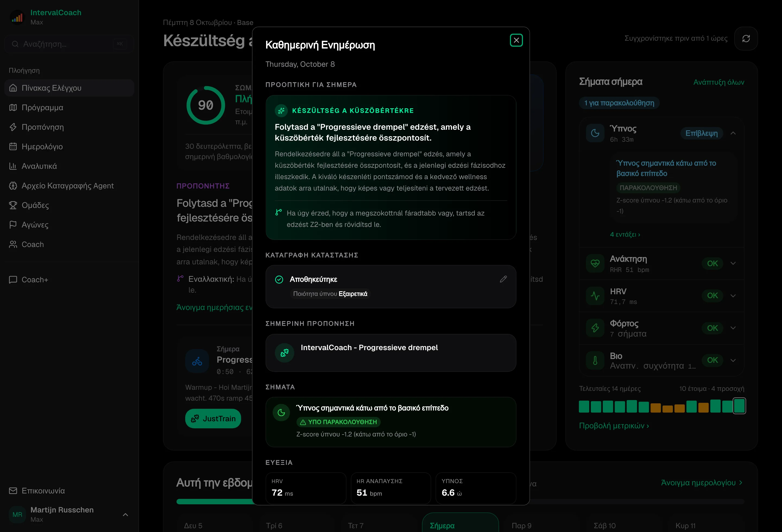Click the sync refresh icon button
Screen dimensions: 782x532
point(746,39)
